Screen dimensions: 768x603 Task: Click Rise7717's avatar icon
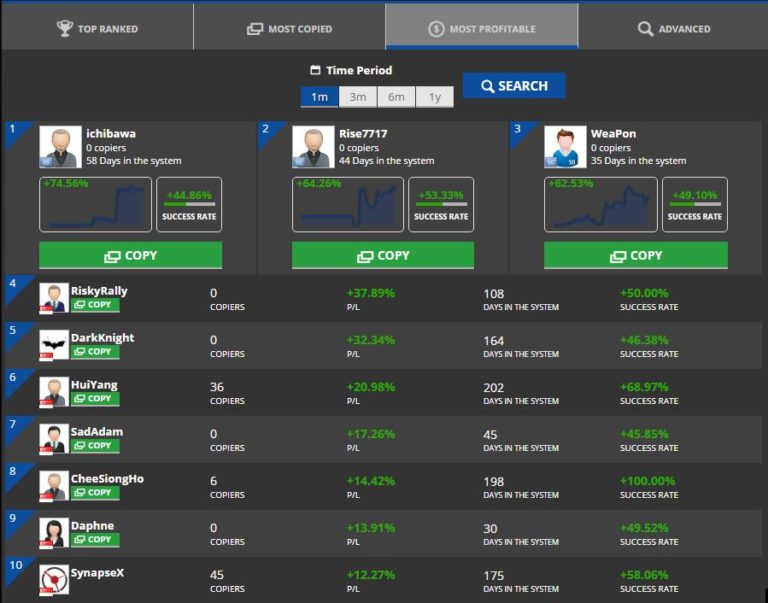(x=312, y=147)
